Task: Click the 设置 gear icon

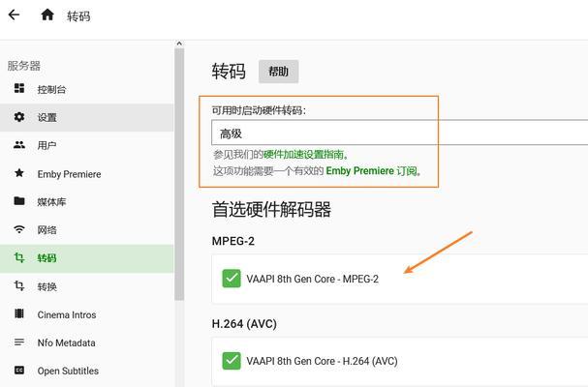Action: coord(19,117)
